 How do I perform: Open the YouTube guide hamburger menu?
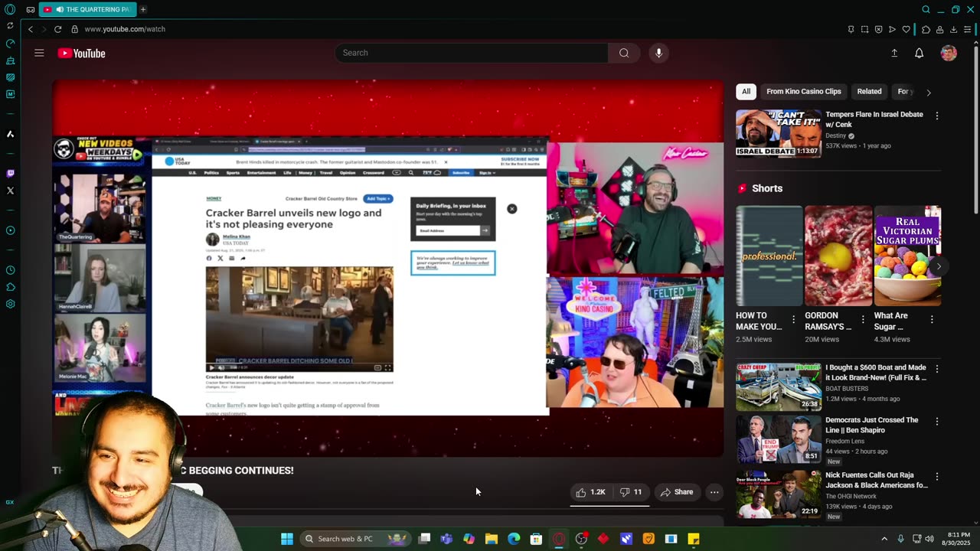point(39,53)
